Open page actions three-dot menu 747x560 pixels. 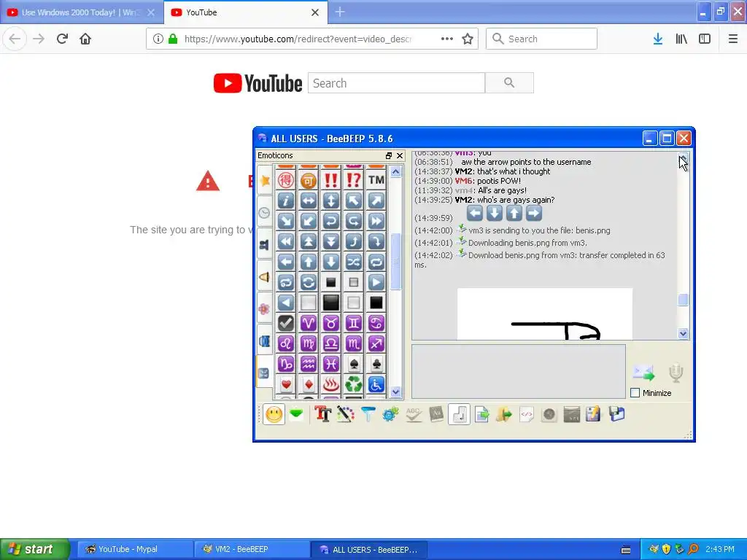[x=447, y=39]
